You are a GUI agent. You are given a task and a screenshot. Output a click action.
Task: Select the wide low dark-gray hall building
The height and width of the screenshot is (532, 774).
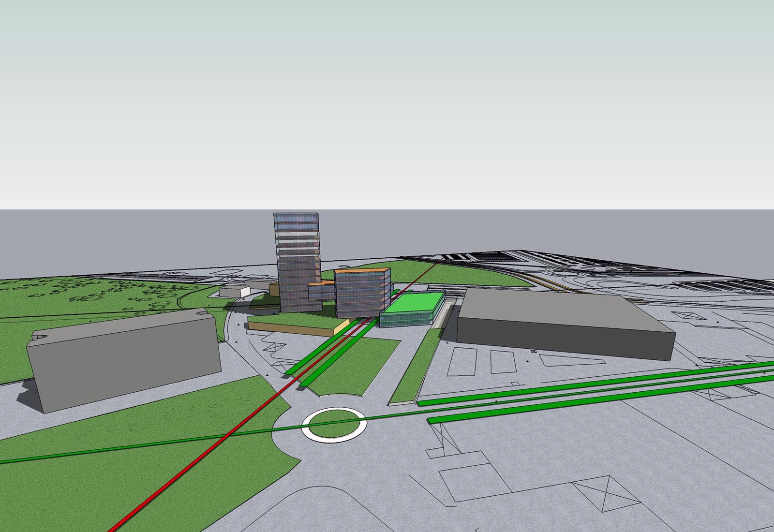click(566, 324)
